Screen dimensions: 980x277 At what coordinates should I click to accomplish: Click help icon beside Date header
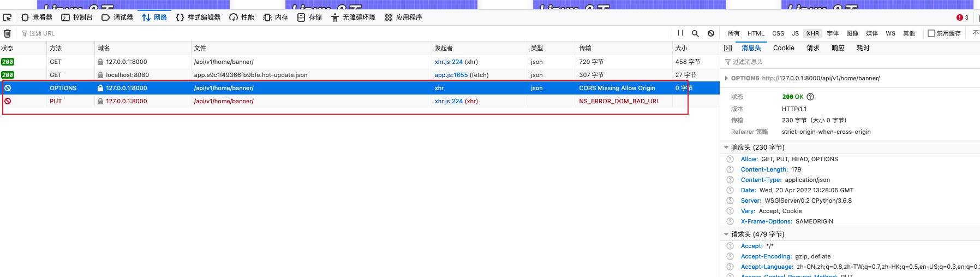tap(730, 190)
